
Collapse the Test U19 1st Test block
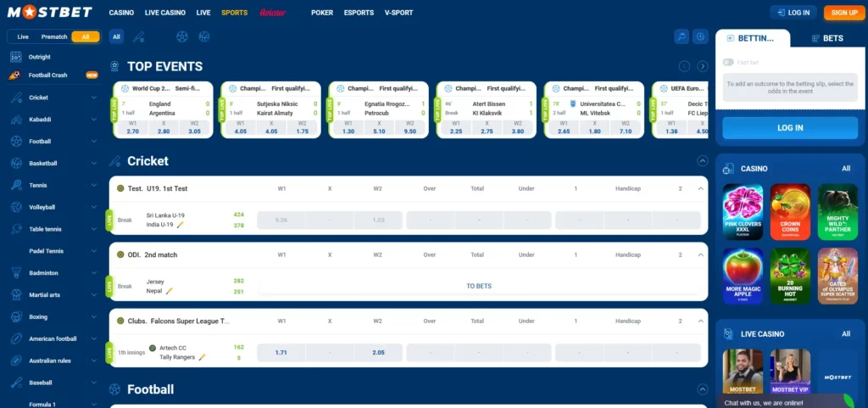point(701,189)
